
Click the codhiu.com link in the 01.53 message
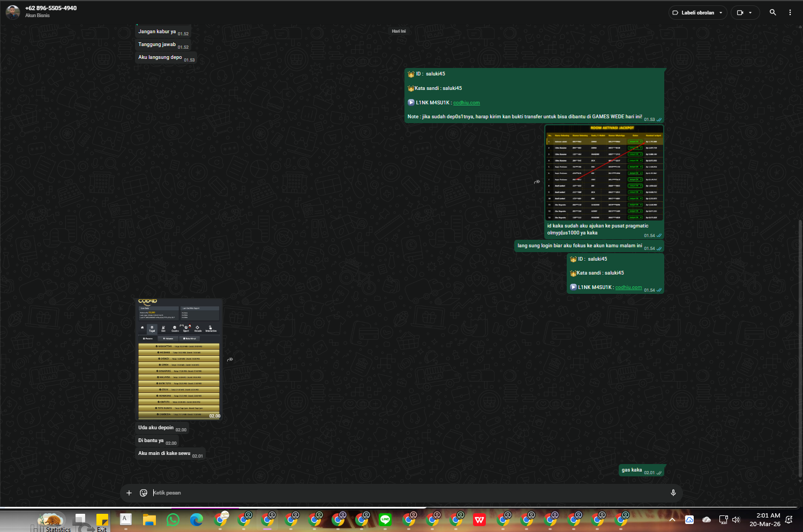[466, 103]
